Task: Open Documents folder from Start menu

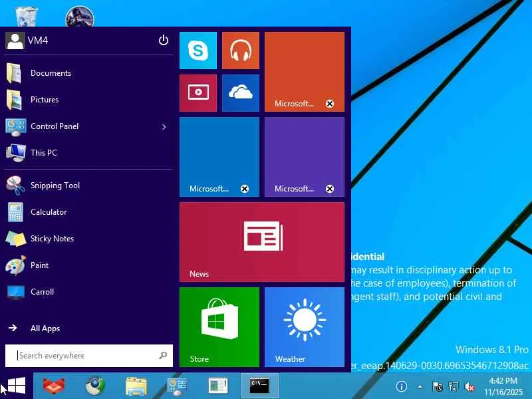Action: [89, 73]
